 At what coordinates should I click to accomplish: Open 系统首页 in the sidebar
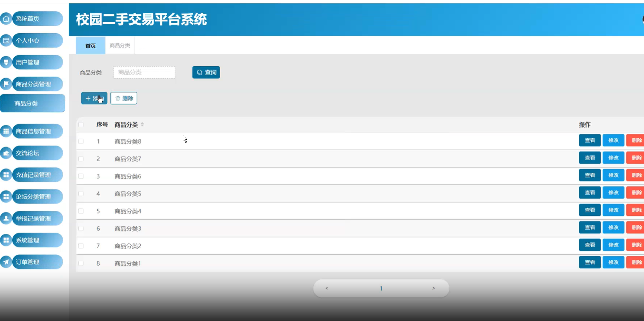tap(37, 19)
